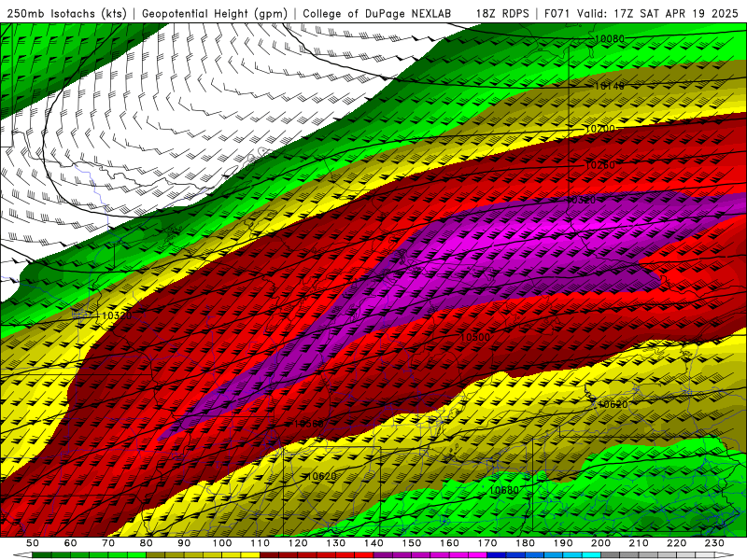Click the 200 value on the color scale

[x=600, y=543]
